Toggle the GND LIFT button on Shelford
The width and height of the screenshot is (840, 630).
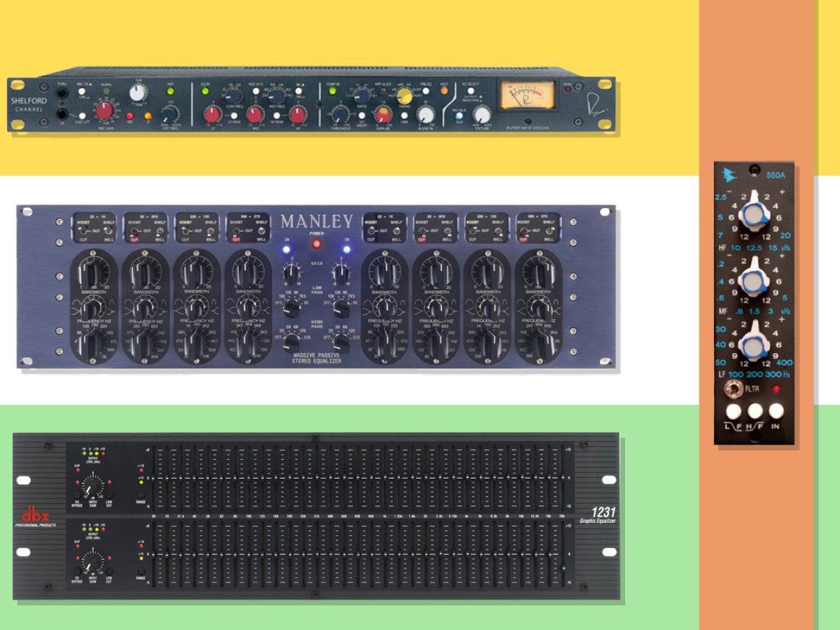pyautogui.click(x=82, y=115)
